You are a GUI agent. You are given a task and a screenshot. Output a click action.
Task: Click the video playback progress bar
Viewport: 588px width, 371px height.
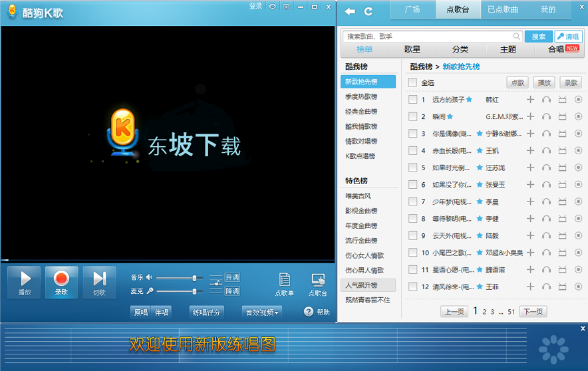[168, 260]
